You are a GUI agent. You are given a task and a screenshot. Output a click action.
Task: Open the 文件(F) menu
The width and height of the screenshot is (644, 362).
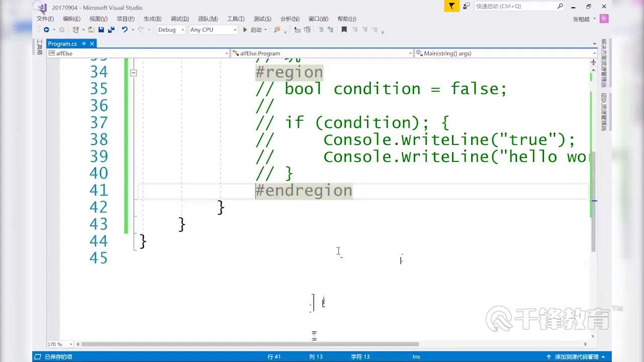45,19
